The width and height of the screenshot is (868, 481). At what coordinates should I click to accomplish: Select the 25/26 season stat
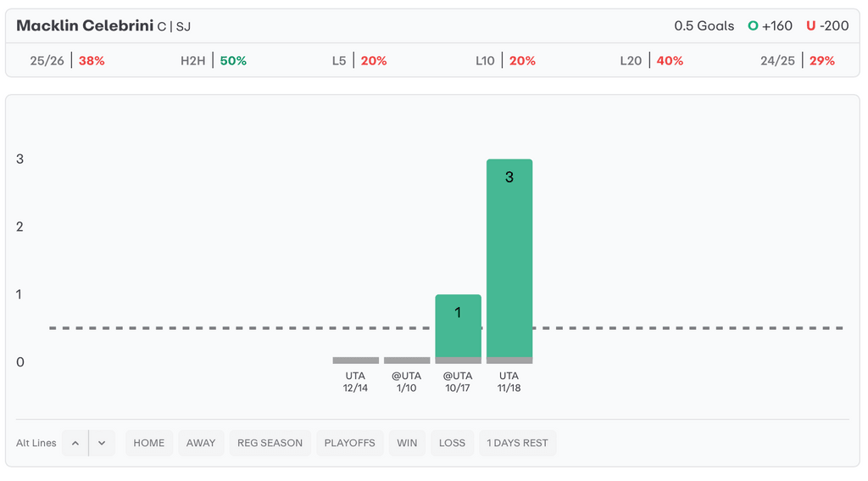[67, 61]
